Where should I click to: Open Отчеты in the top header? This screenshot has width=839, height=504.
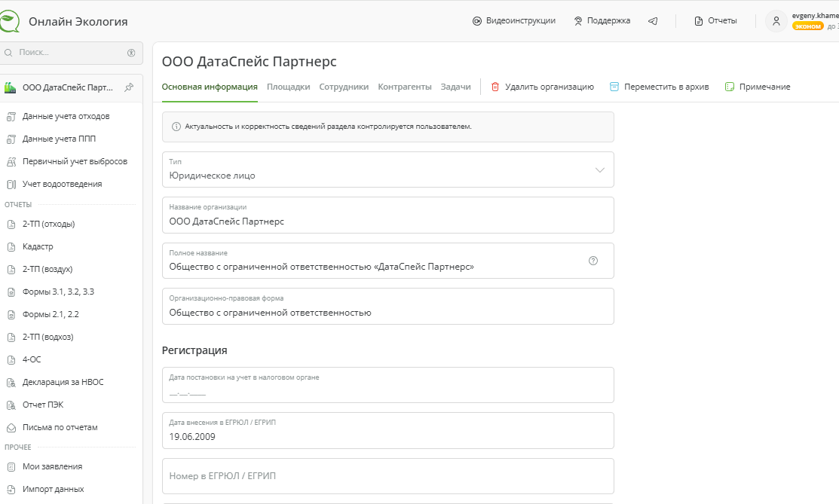click(x=715, y=21)
